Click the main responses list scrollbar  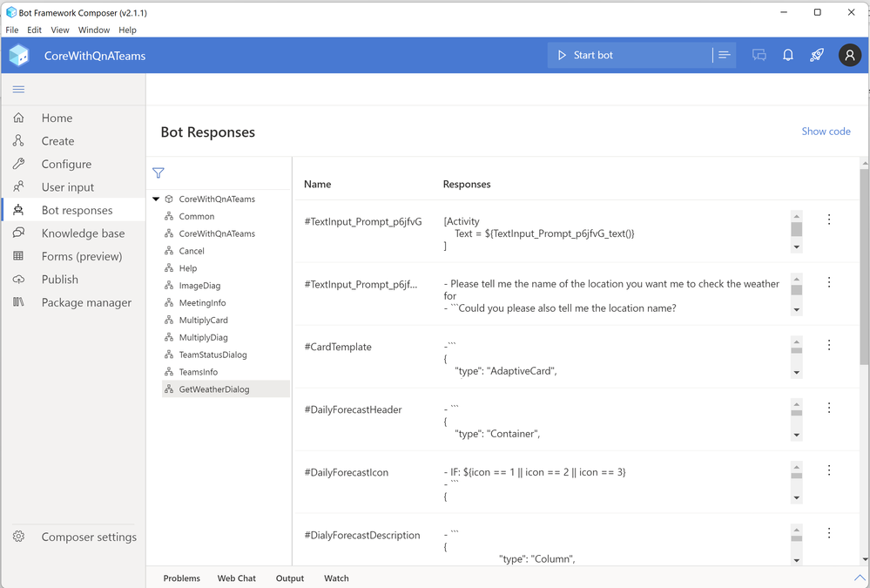tap(864, 261)
